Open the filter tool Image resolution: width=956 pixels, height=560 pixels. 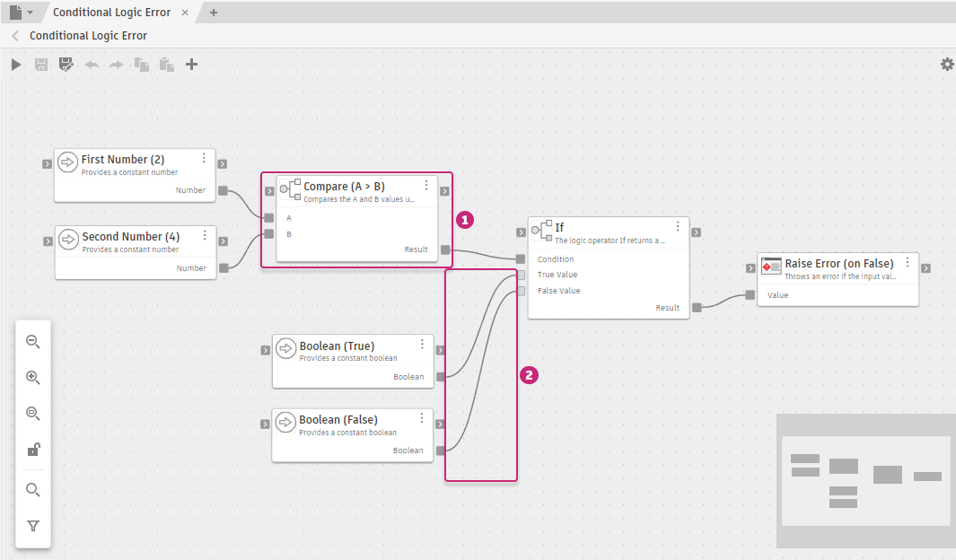[33, 526]
